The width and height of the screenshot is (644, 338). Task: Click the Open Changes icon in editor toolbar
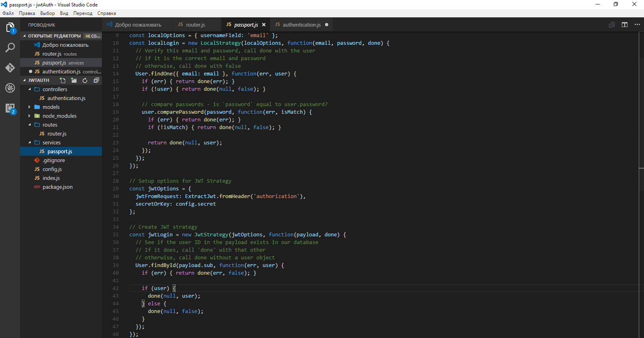click(x=612, y=25)
